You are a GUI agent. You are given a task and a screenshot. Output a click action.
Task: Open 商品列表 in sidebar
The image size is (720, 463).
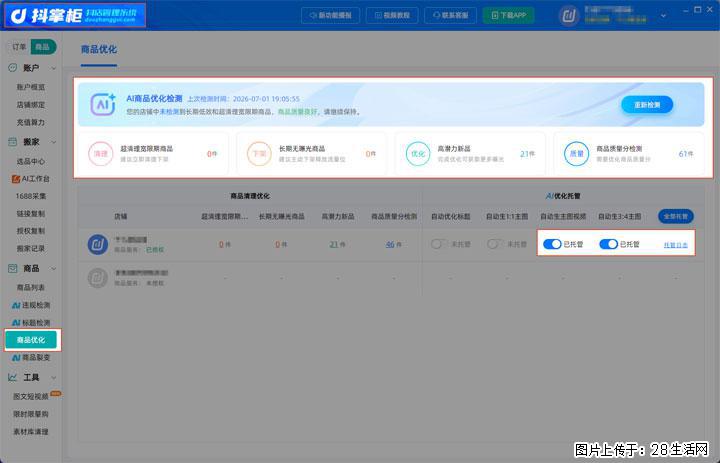[31, 288]
